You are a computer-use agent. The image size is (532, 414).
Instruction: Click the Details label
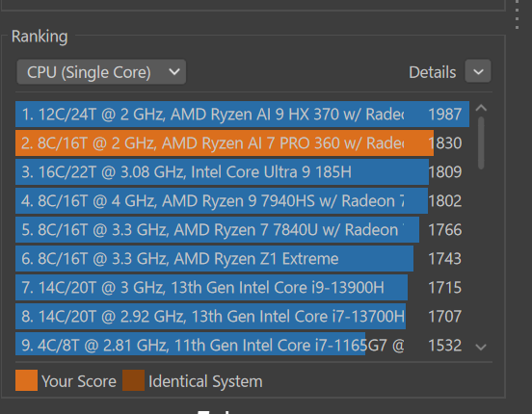(432, 72)
